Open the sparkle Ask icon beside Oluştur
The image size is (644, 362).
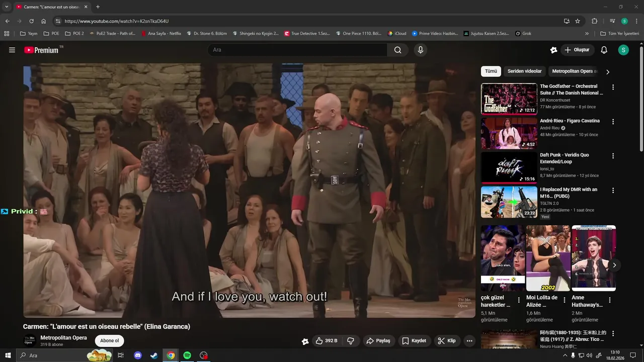[x=553, y=50]
